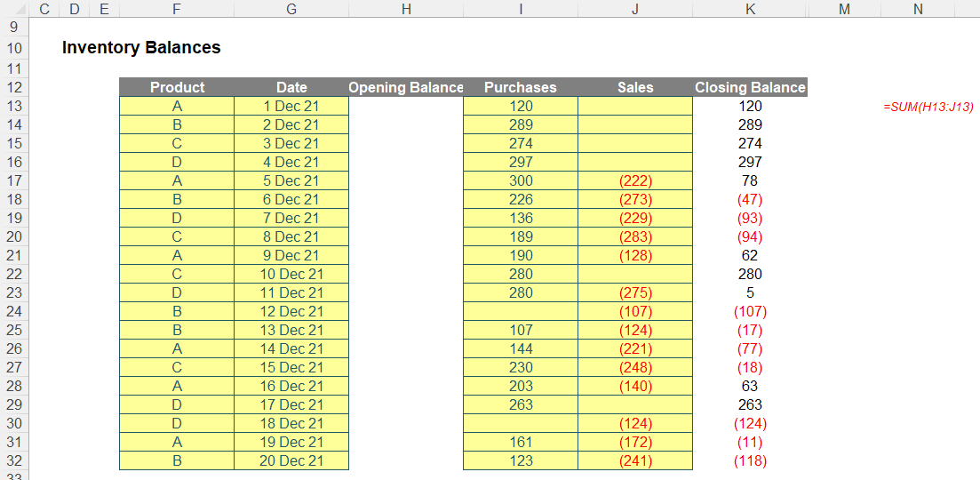
Task: Select the Closing Balance header cell
Action: 750,87
